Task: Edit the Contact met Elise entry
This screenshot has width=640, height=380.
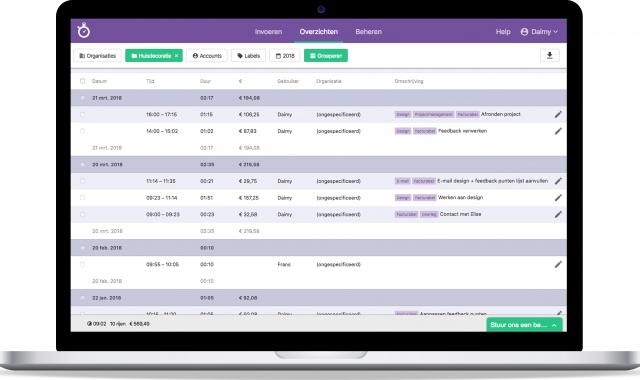Action: 558,214
